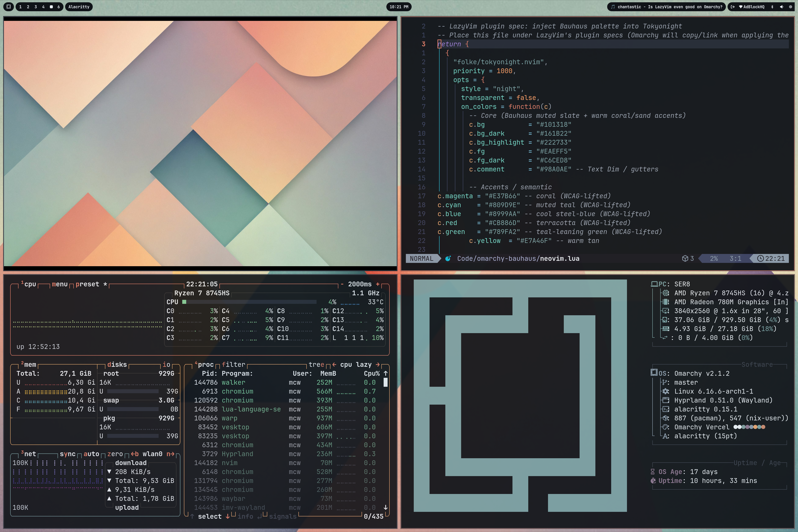Open the Omarchy logo menu in top bar

[x=9, y=7]
